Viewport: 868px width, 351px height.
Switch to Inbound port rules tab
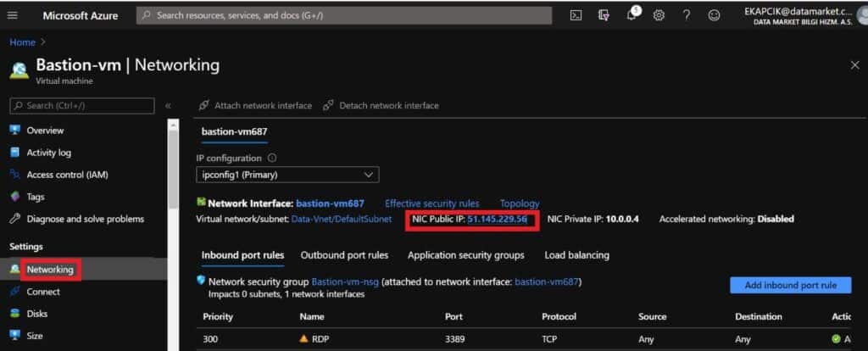pos(243,255)
